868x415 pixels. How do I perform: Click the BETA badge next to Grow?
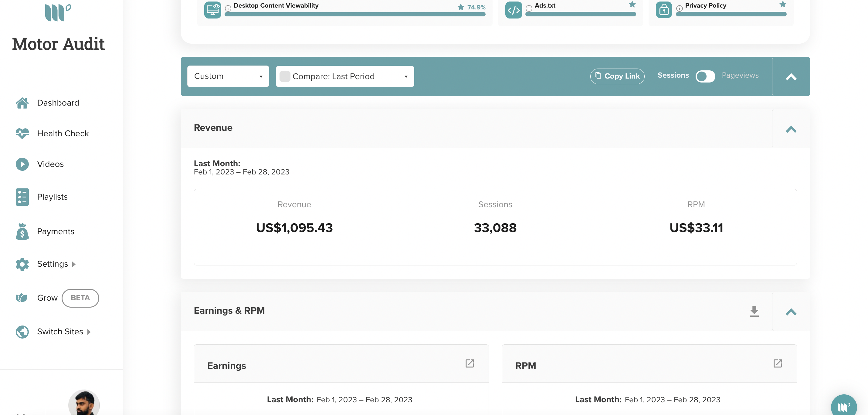tap(80, 298)
